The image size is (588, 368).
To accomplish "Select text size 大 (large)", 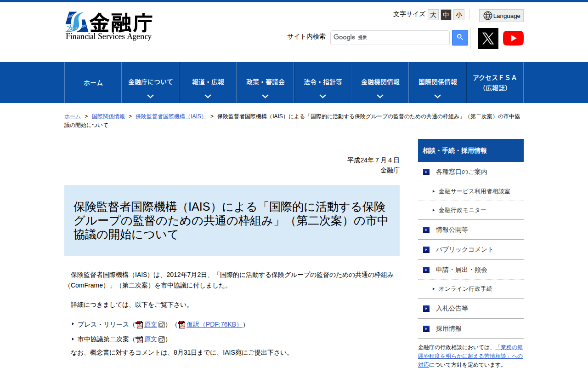I will coord(433,15).
